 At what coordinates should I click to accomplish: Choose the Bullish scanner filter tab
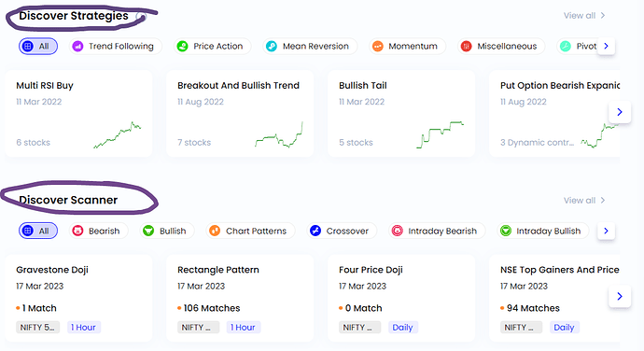pos(167,231)
